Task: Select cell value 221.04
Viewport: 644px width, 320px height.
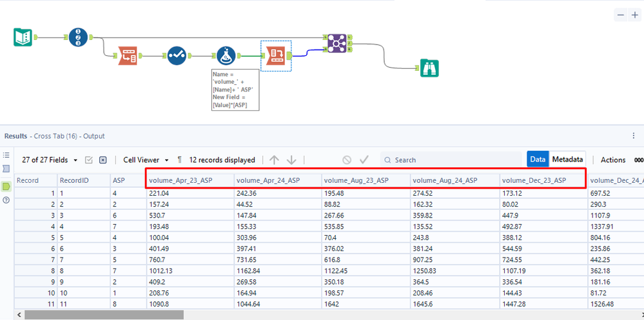Action: [x=190, y=193]
